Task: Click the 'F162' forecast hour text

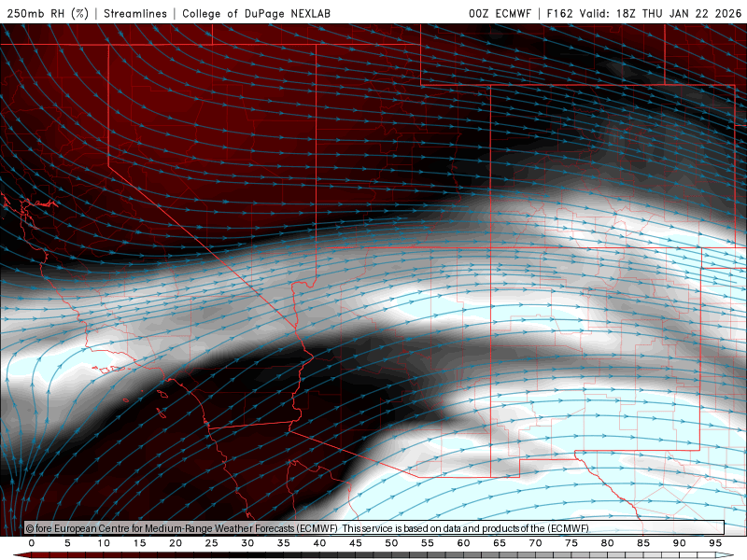Action: pyautogui.click(x=559, y=13)
